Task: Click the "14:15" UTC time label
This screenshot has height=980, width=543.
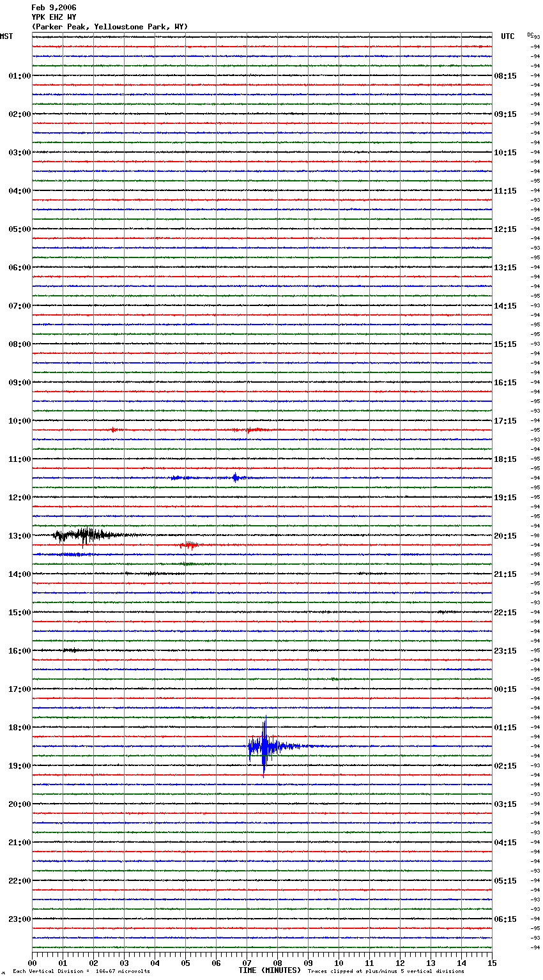Action: [505, 306]
